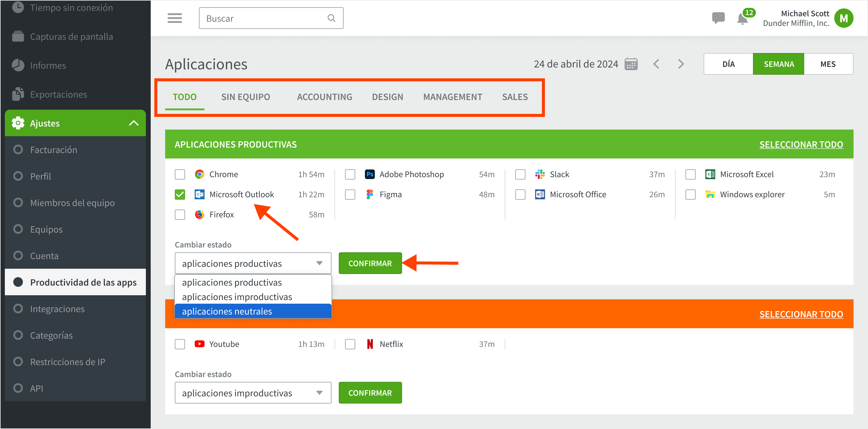Click the Slack app icon

pos(540,174)
